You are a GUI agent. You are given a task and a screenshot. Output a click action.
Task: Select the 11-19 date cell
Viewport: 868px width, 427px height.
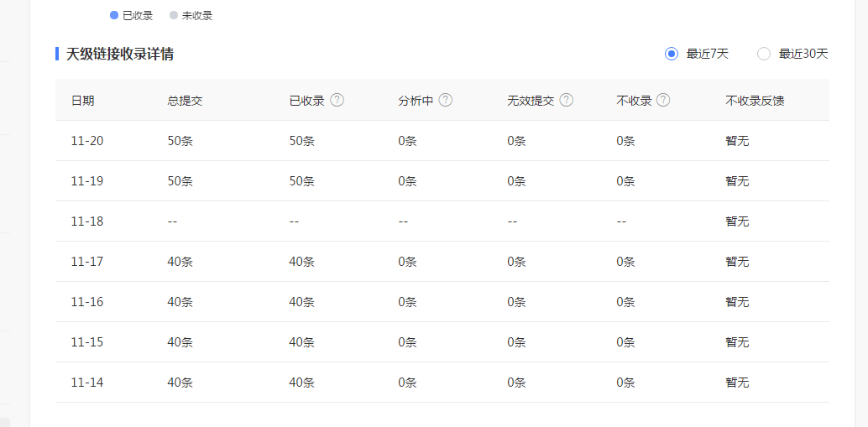pos(87,181)
